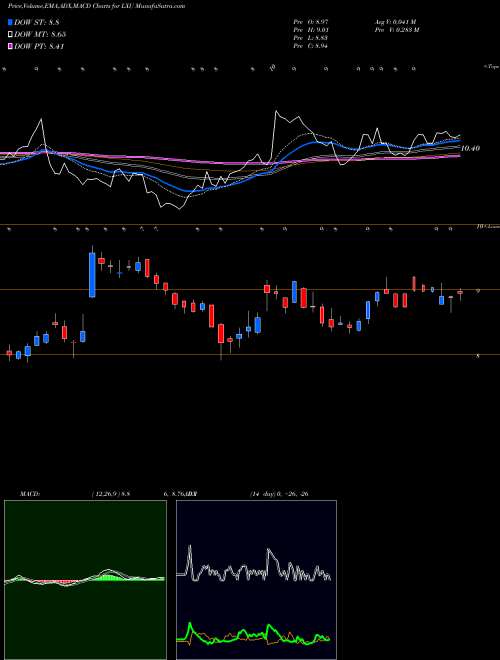Click the '(14 day)' ADX parameters text
The image size is (500, 660).
[x=262, y=494]
